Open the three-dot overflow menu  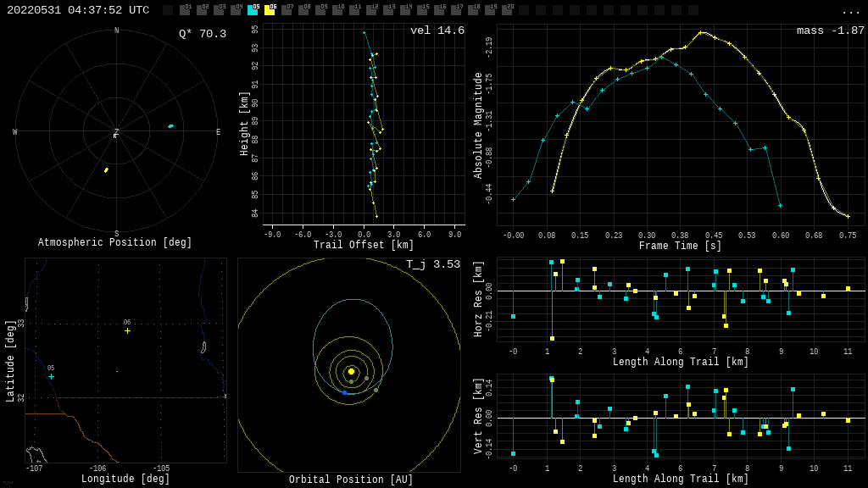point(850,11)
